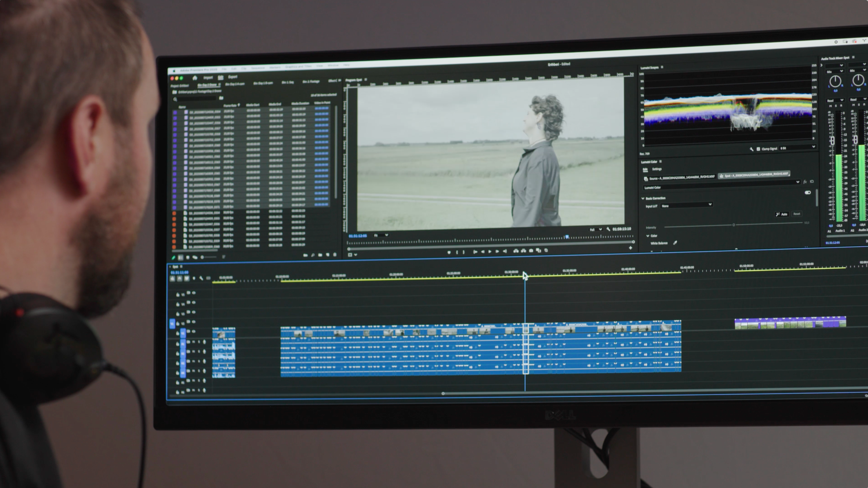
Task: Expand Audio Track Mixer effects arrow
Action: point(822,65)
